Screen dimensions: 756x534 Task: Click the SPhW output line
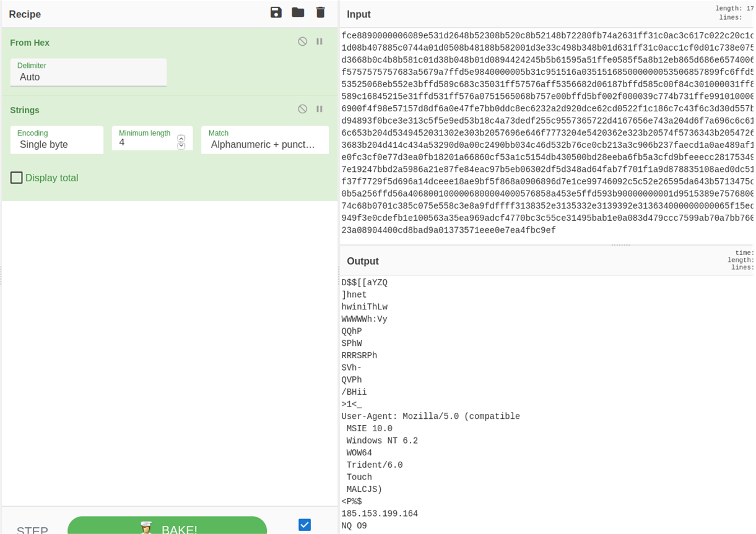coord(352,343)
